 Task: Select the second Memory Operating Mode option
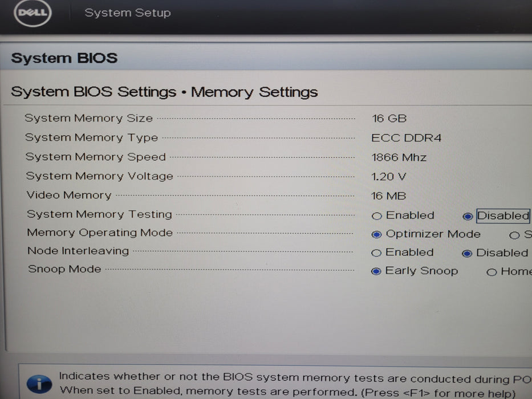tap(514, 234)
